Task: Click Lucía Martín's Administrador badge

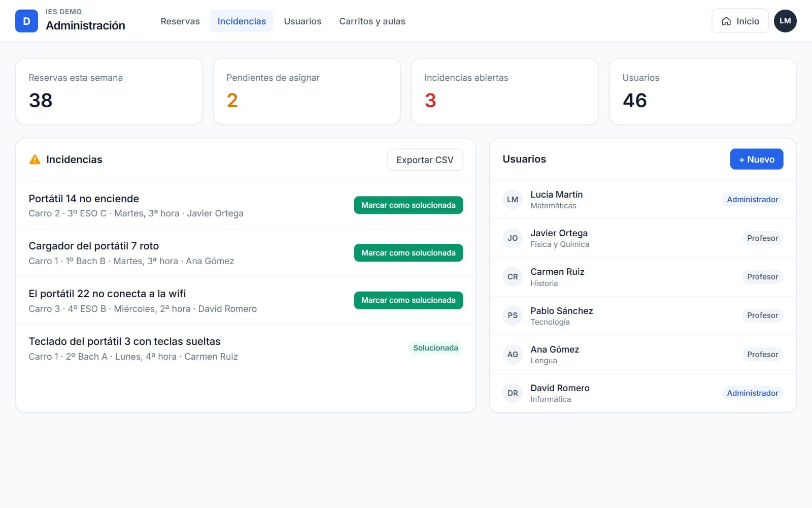Action: pyautogui.click(x=752, y=200)
